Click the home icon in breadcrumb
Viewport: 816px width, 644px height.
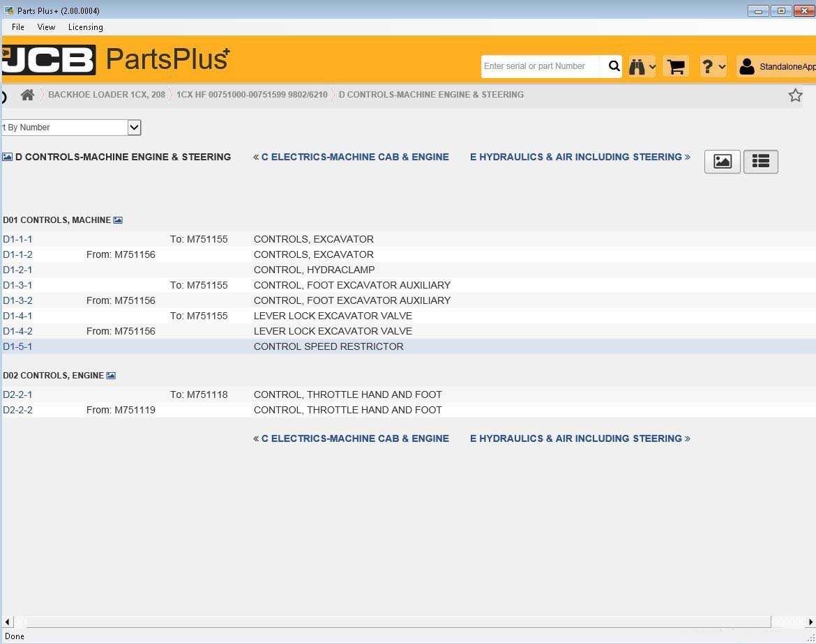(x=28, y=95)
